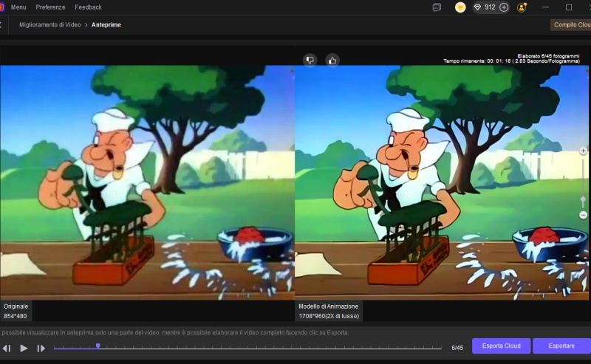Image resolution: width=591 pixels, height=364 pixels.
Task: Step to previous frame
Action: click(7, 348)
